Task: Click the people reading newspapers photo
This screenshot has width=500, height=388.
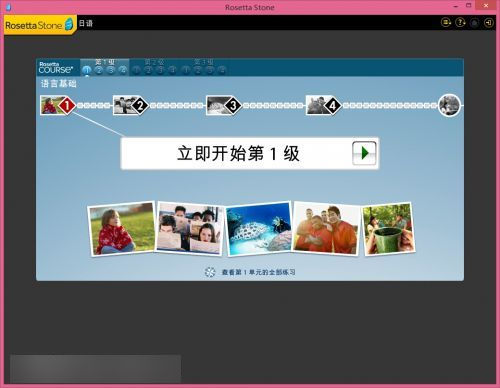Action: (190, 229)
